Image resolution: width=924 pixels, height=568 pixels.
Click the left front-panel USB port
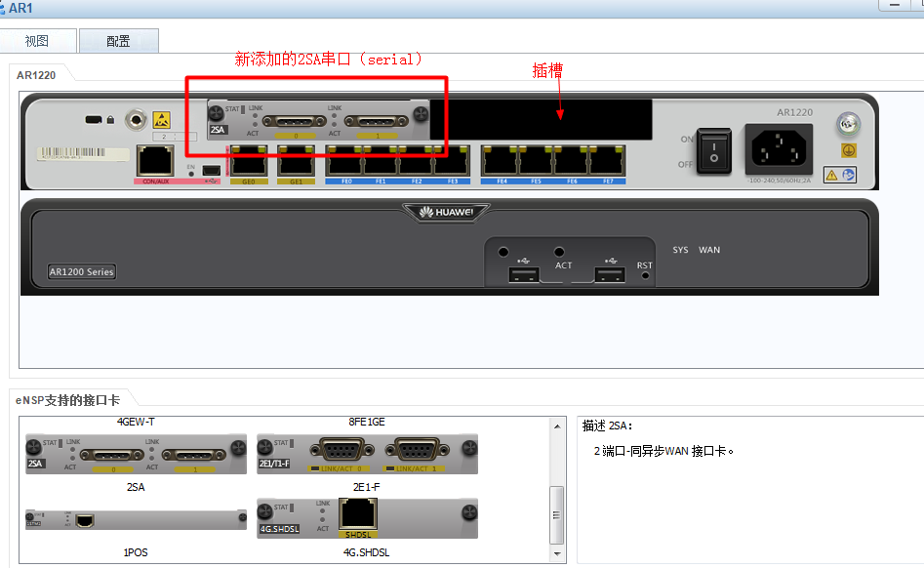523,274
